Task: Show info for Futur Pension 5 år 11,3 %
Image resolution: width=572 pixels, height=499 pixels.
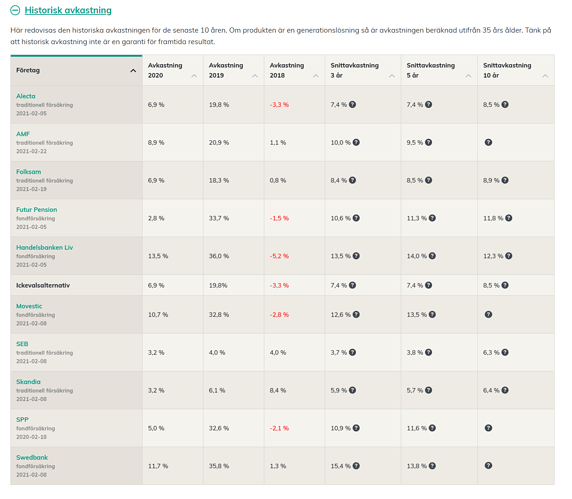Action: (432, 218)
